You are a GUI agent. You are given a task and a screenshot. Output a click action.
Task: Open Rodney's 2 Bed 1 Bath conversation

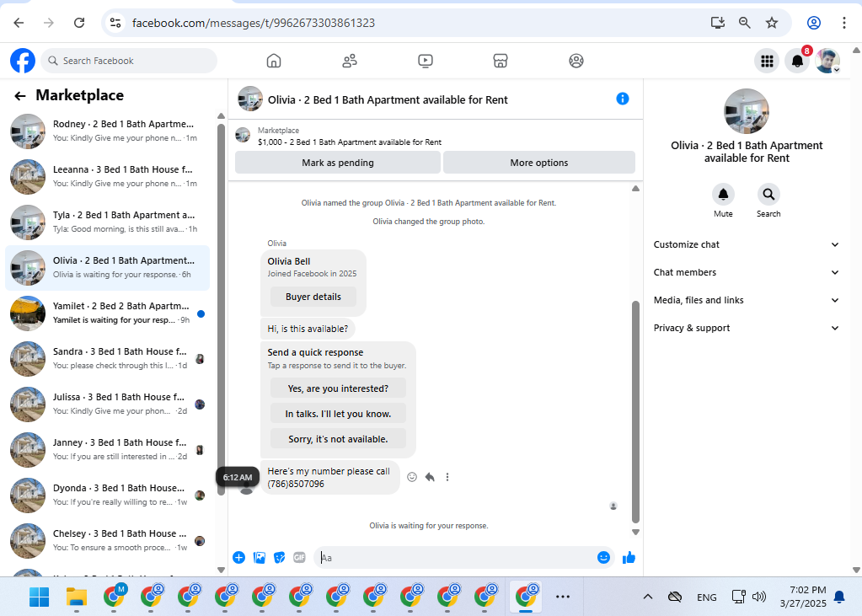click(108, 131)
